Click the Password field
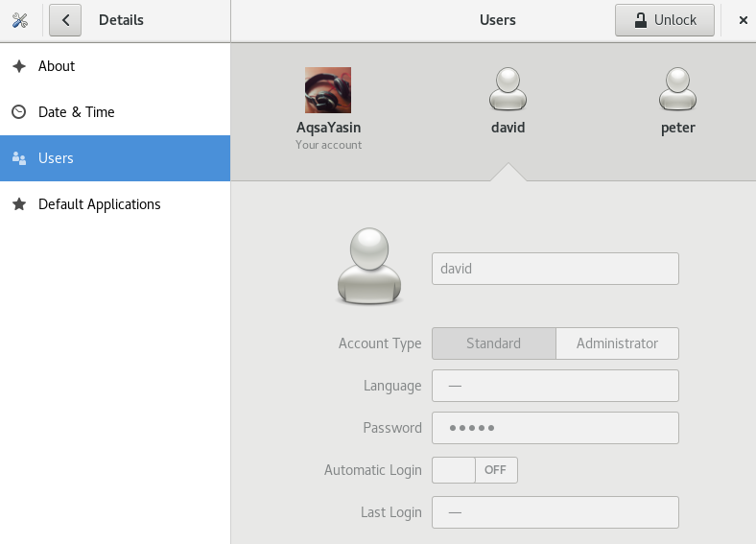 point(555,428)
